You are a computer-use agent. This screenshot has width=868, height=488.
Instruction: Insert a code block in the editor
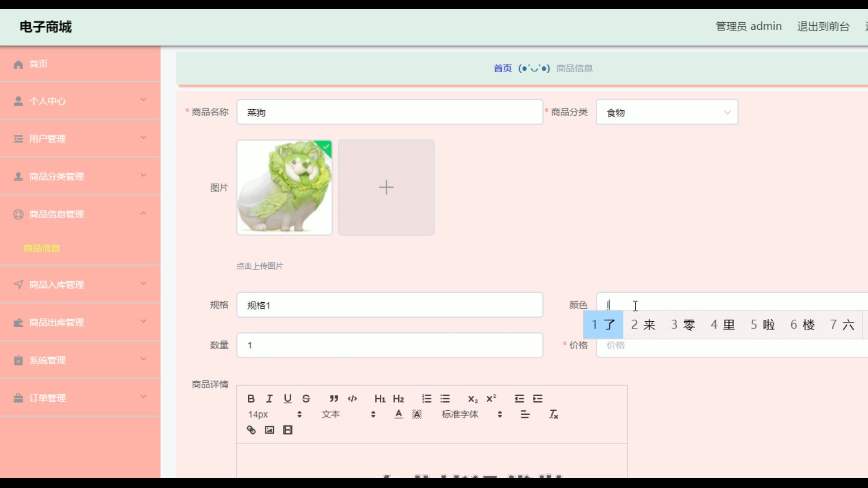click(x=352, y=399)
